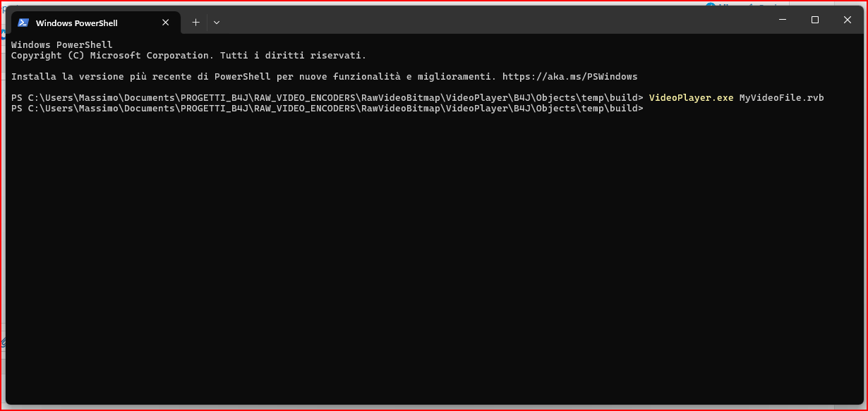Screen dimensions: 868x411
Task: Click the empty black terminal area
Action: (x=434, y=261)
